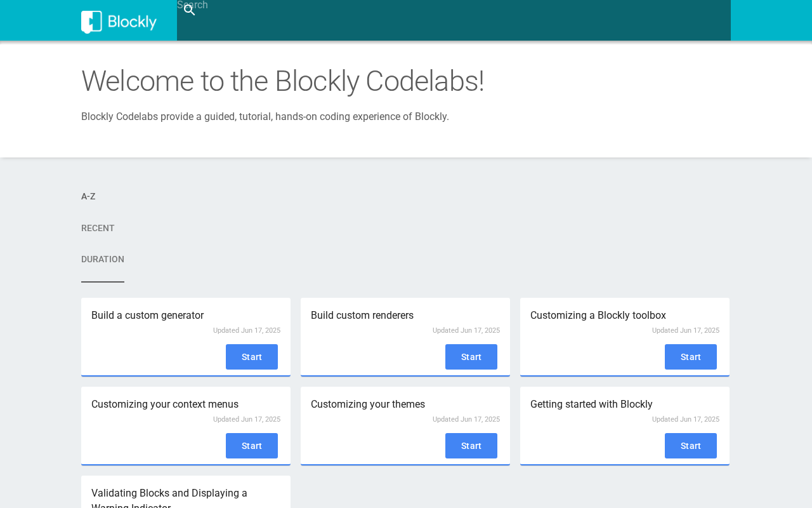This screenshot has height=508, width=812.
Task: Open the Validating Blocks codelab card
Action: coord(169,494)
